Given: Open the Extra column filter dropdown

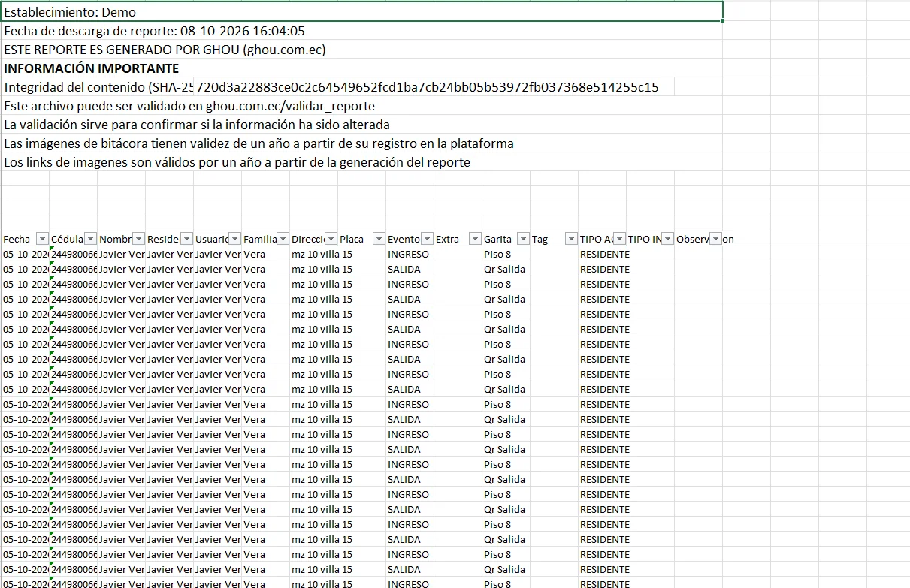Looking at the screenshot, I should coord(475,239).
